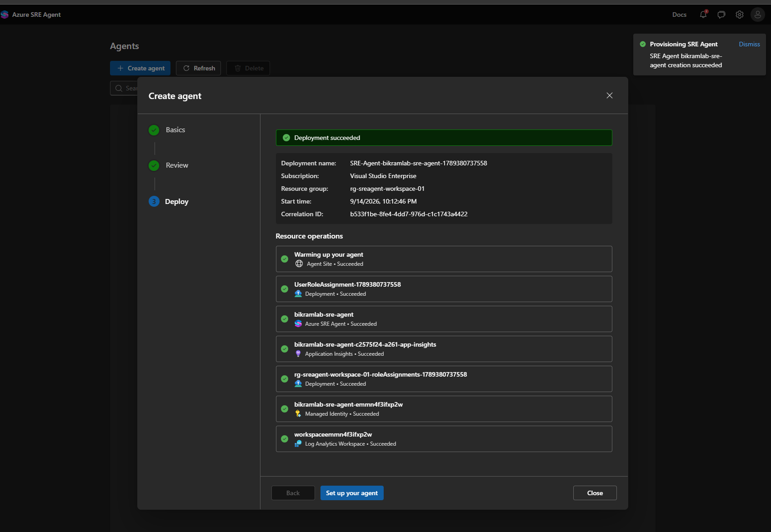This screenshot has width=771, height=532.
Task: Click the Application Insights lightbulb icon
Action: [x=298, y=353]
